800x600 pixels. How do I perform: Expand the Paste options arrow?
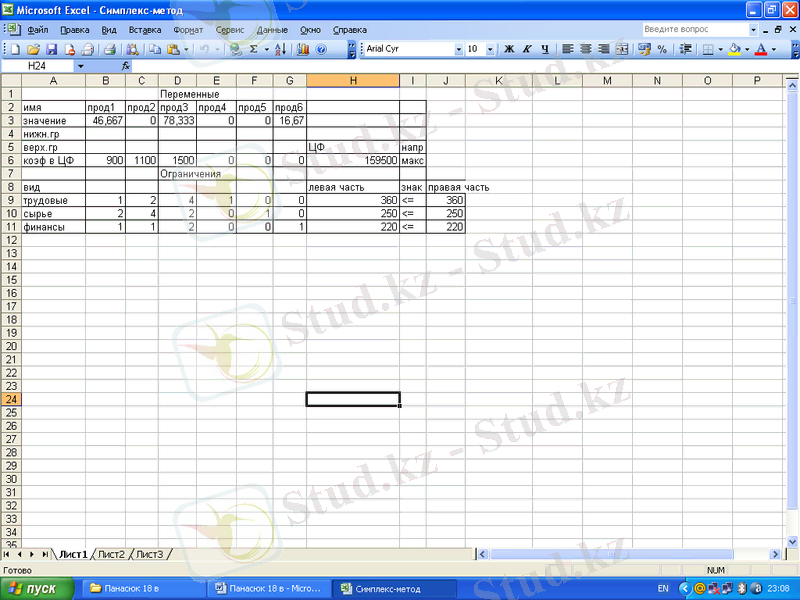(x=186, y=49)
